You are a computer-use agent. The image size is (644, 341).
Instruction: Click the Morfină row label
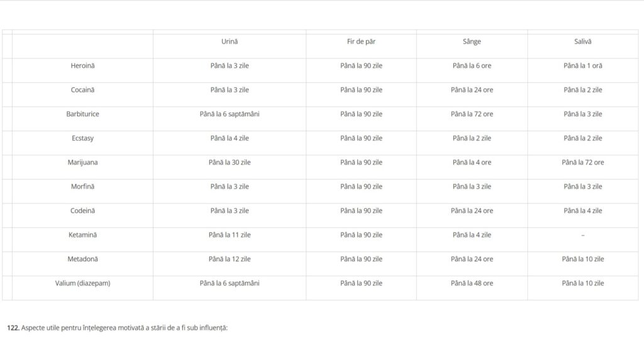click(x=82, y=187)
